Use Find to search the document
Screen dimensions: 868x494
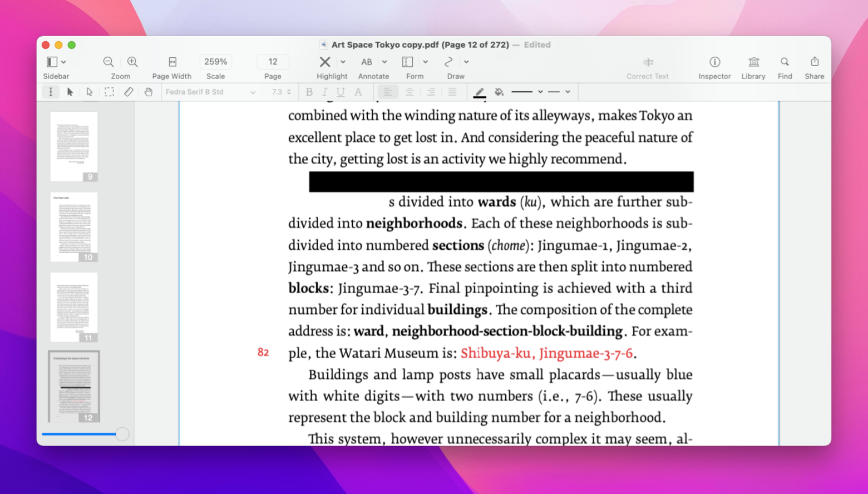coord(785,66)
